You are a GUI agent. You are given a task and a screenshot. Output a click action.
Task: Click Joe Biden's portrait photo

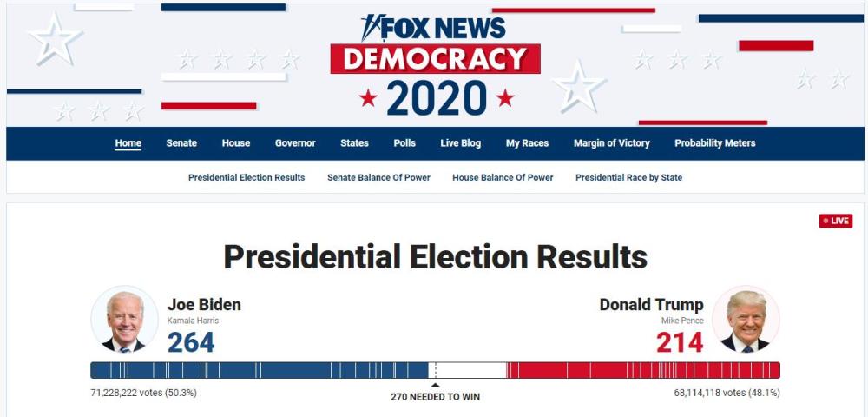tap(125, 320)
